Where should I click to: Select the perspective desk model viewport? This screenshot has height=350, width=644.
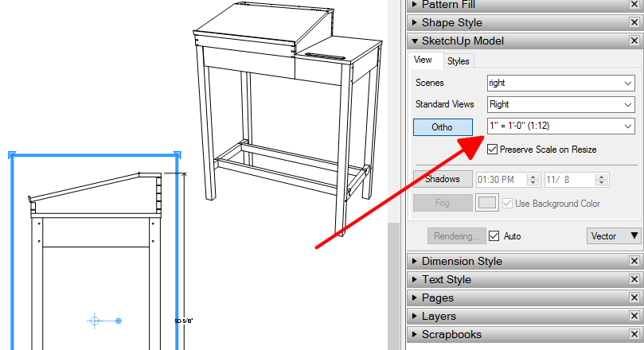pos(287,119)
